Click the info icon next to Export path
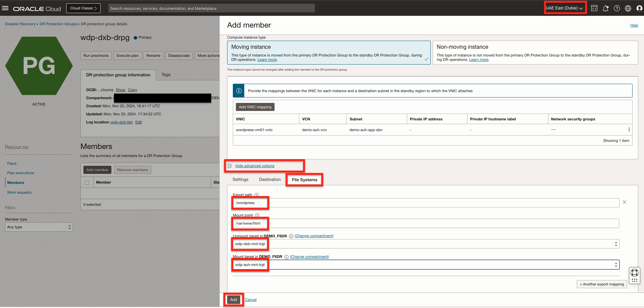This screenshot has height=308, width=644. 256,195
